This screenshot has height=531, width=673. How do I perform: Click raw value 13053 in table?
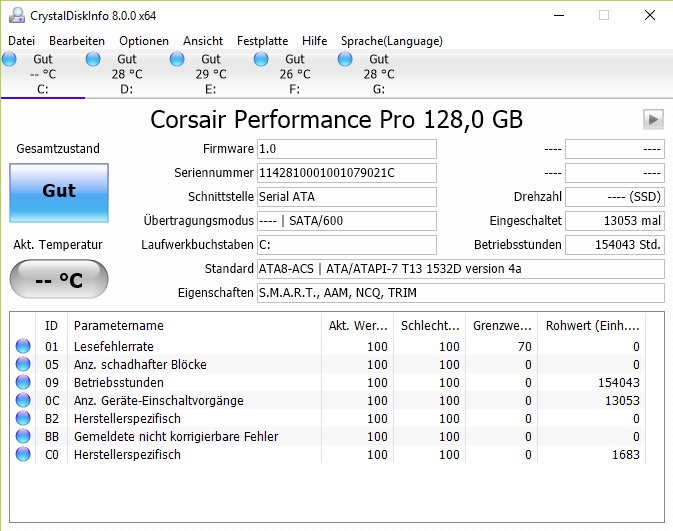(x=622, y=401)
